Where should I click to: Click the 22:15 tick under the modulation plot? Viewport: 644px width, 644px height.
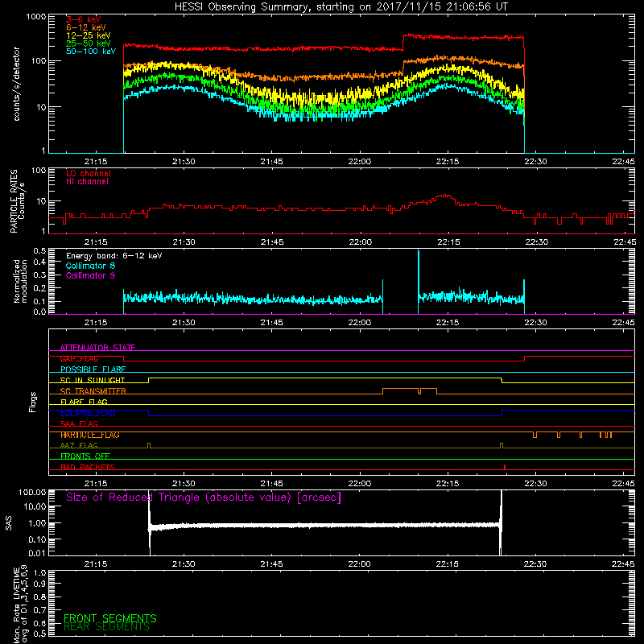[x=448, y=323]
